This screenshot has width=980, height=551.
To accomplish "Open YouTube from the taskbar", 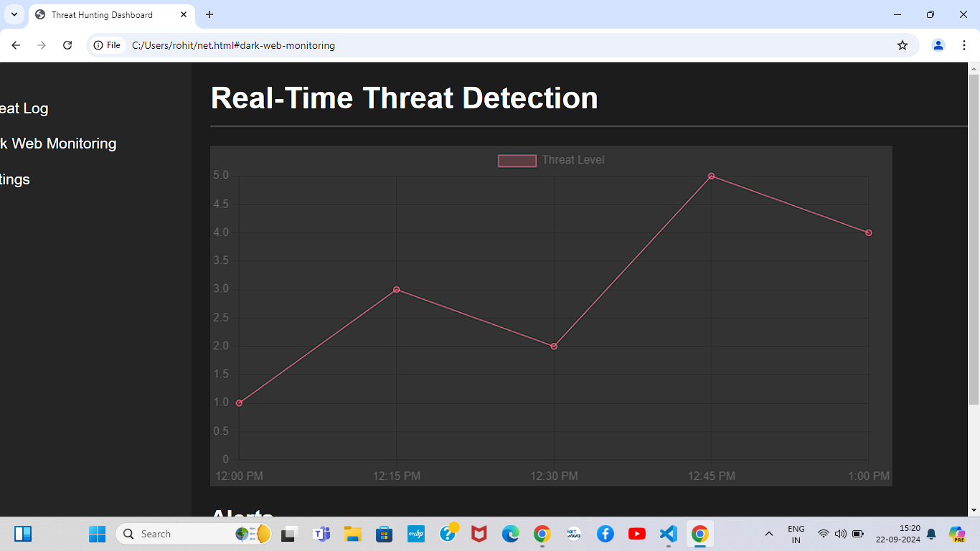I will [x=637, y=534].
